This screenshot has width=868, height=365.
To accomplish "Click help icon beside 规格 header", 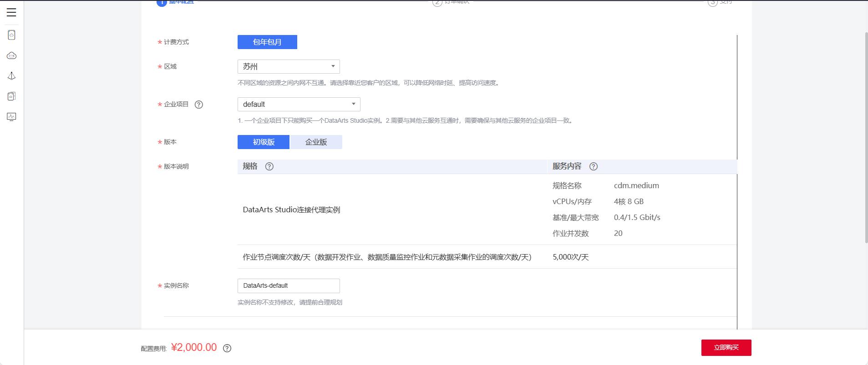I will pos(269,166).
